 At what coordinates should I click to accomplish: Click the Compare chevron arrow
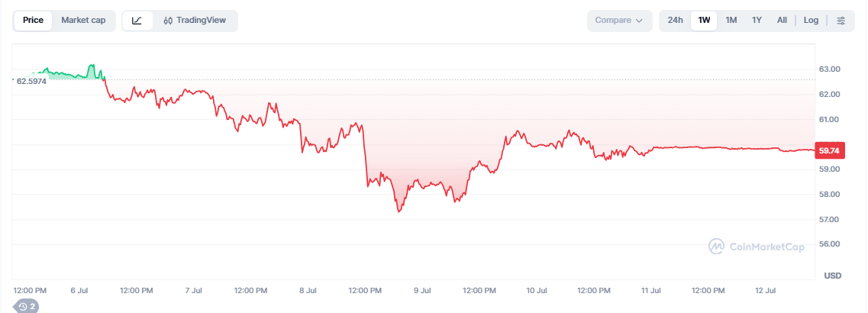click(640, 21)
